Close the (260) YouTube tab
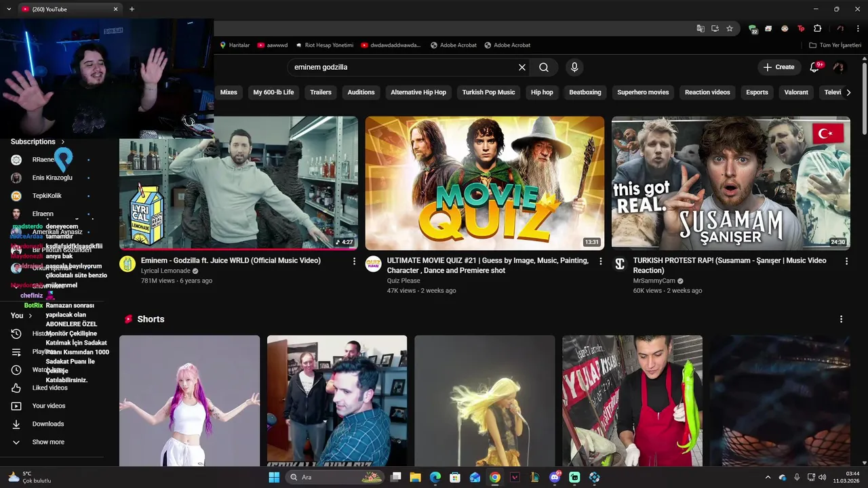This screenshot has height=488, width=868. pos(115,9)
